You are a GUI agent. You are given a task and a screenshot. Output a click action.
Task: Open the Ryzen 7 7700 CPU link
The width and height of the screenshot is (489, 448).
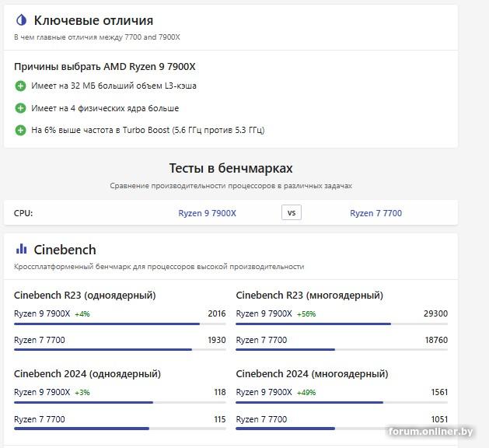point(375,213)
